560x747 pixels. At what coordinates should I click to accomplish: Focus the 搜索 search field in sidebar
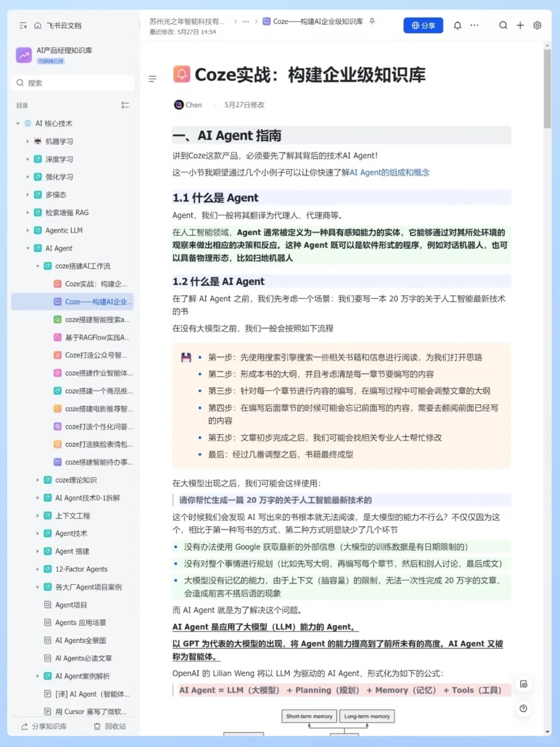[73, 83]
